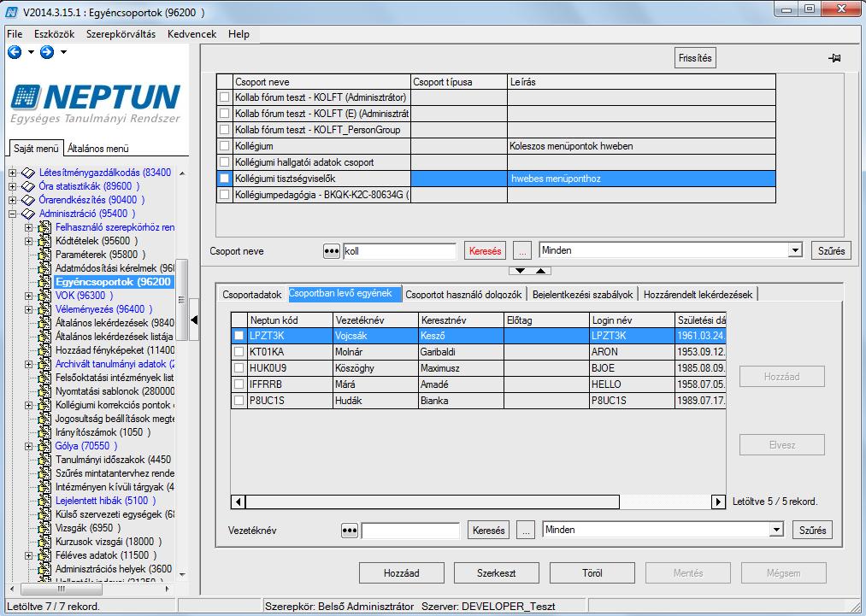The image size is (866, 616).
Task: Click the Véleményezés menu item icon
Action: point(44,309)
